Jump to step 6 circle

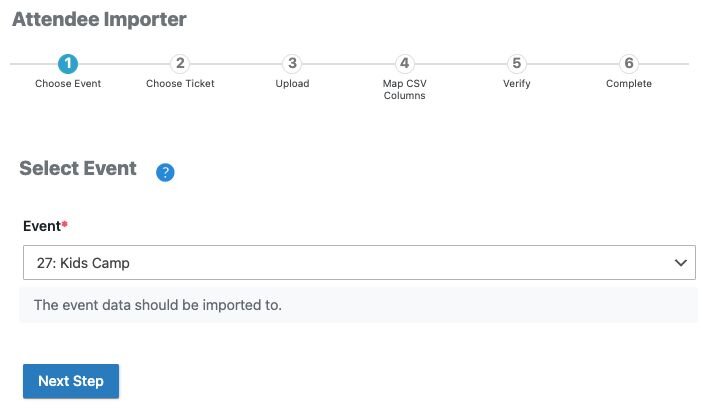pos(629,64)
